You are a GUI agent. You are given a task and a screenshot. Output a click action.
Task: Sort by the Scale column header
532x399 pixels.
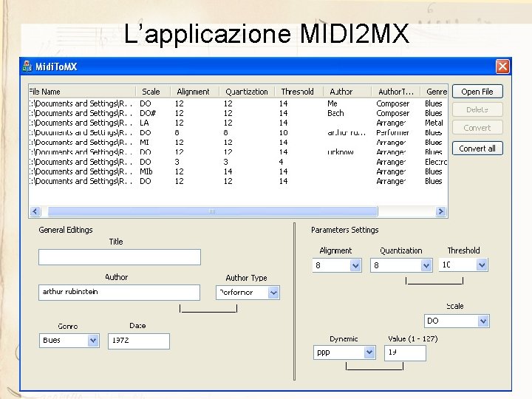point(153,92)
